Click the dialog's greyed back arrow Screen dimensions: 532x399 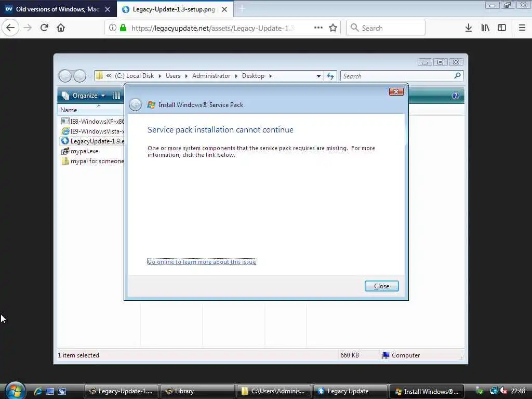pyautogui.click(x=136, y=104)
